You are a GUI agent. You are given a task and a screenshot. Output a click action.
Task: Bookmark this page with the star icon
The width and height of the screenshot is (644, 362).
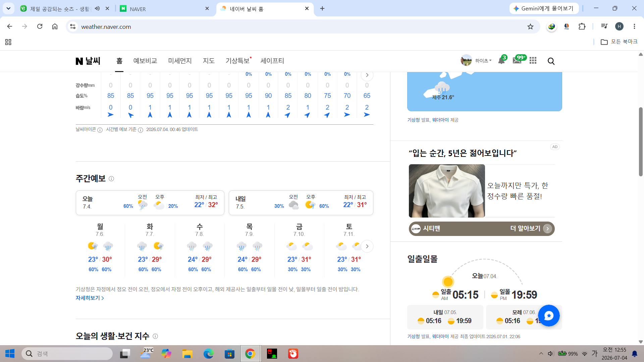pyautogui.click(x=530, y=26)
